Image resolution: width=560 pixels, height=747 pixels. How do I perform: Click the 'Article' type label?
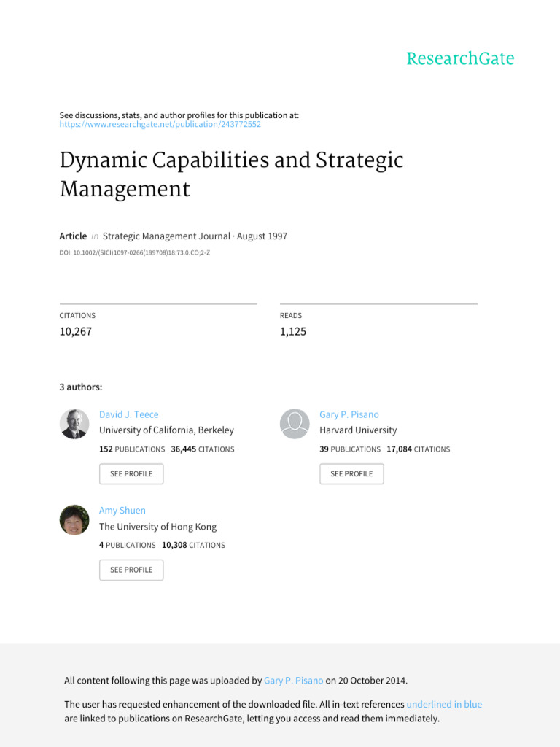tap(73, 236)
